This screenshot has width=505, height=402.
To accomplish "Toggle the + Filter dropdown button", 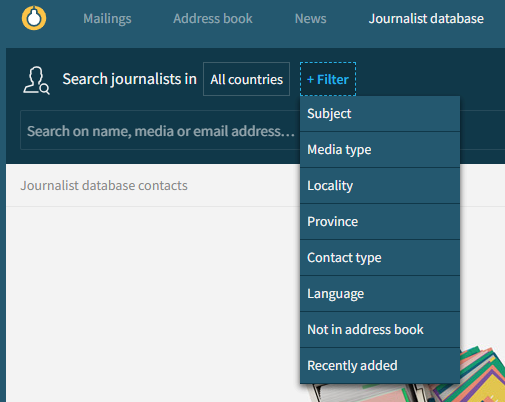I will pyautogui.click(x=328, y=79).
